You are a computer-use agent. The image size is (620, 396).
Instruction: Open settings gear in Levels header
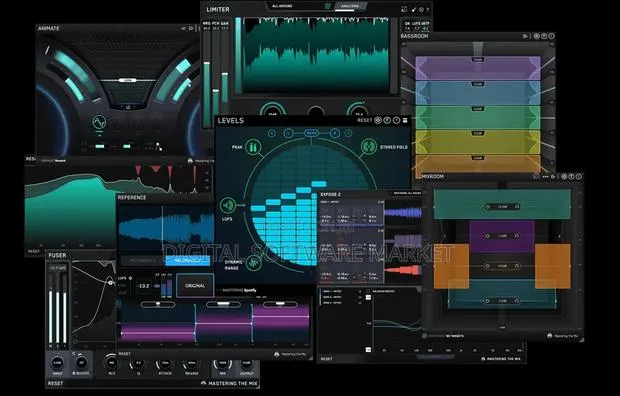(378, 120)
